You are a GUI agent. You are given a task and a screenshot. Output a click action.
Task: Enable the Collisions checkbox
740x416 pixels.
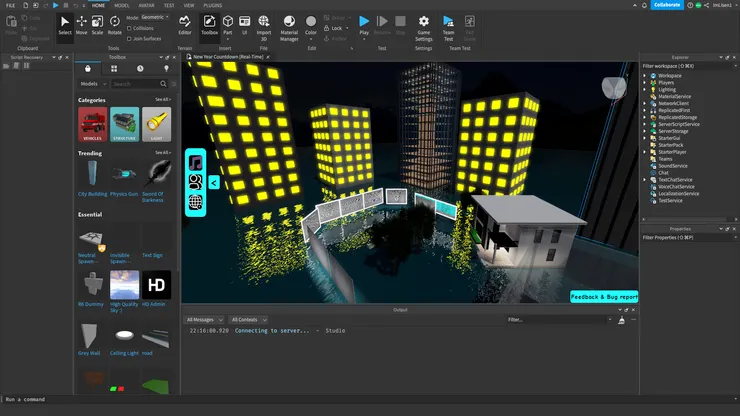point(130,27)
